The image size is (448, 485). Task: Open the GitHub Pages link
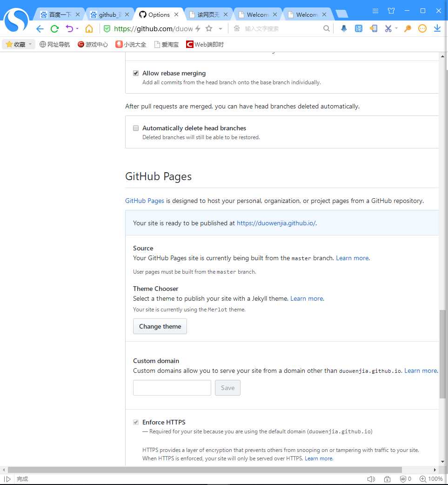click(144, 201)
